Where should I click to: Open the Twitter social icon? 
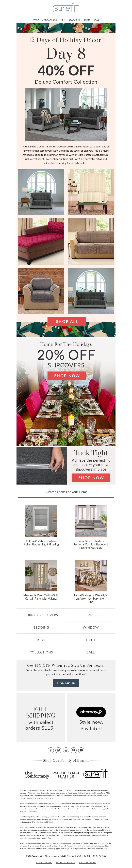click(x=58, y=750)
